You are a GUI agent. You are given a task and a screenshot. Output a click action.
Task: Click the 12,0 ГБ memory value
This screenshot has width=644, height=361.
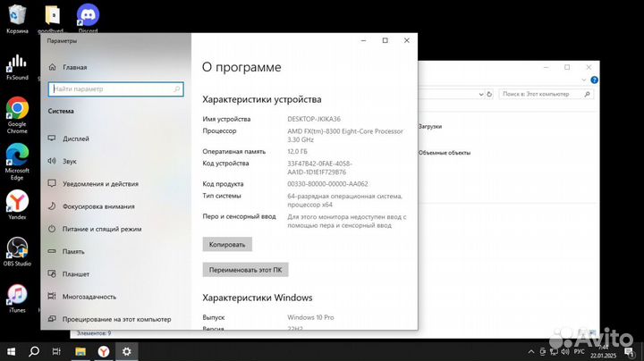pos(297,151)
